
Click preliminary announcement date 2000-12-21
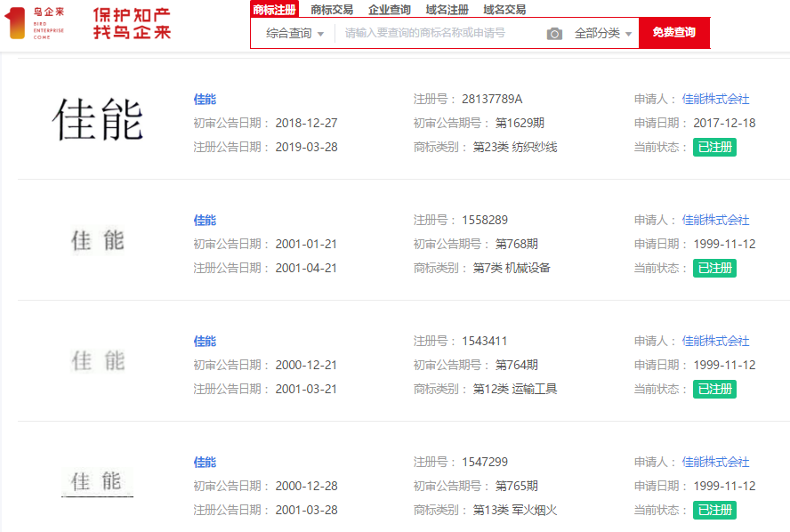click(x=306, y=366)
